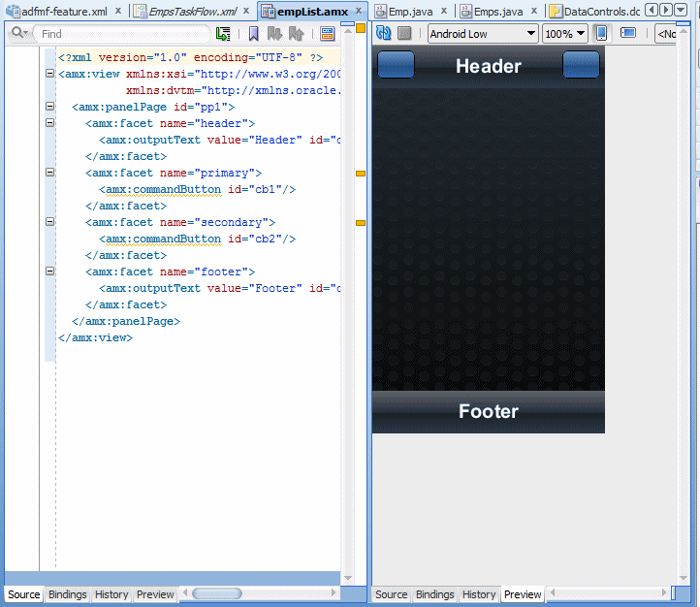
Task: Click secondary button right of Header
Action: [x=581, y=65]
